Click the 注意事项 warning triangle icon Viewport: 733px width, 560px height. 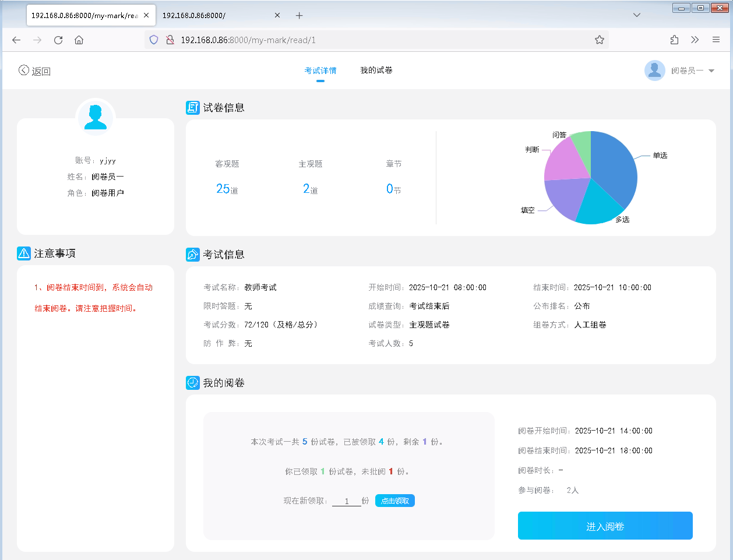pyautogui.click(x=24, y=253)
